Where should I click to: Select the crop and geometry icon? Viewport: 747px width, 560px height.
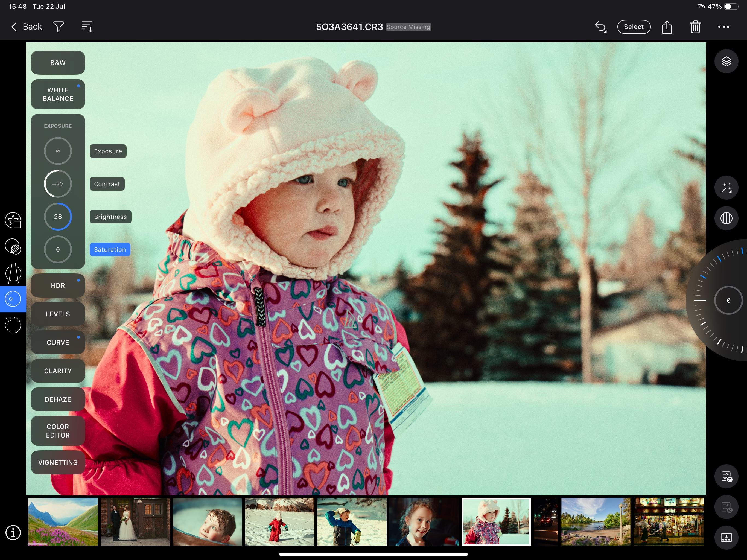[x=13, y=273]
